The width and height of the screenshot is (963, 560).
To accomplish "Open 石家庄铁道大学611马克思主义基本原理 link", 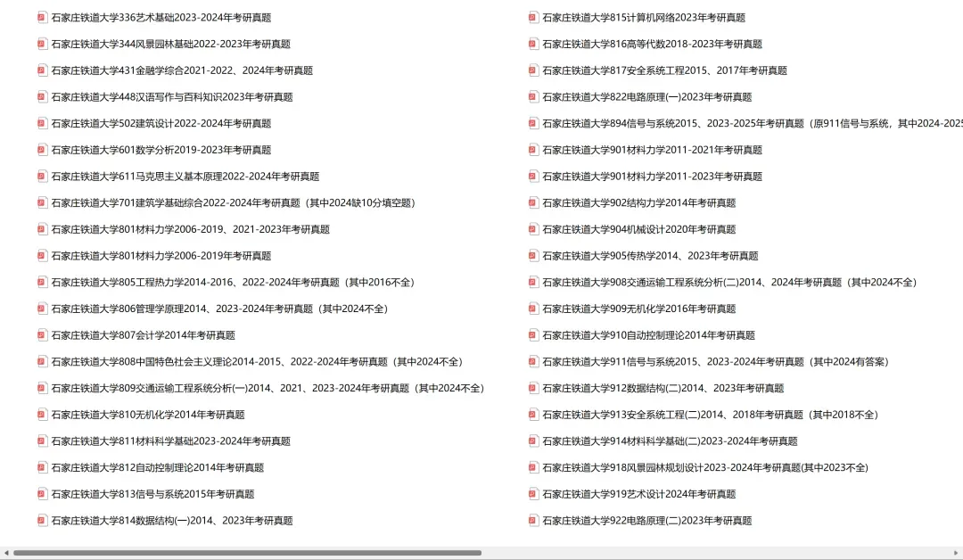I will (185, 176).
